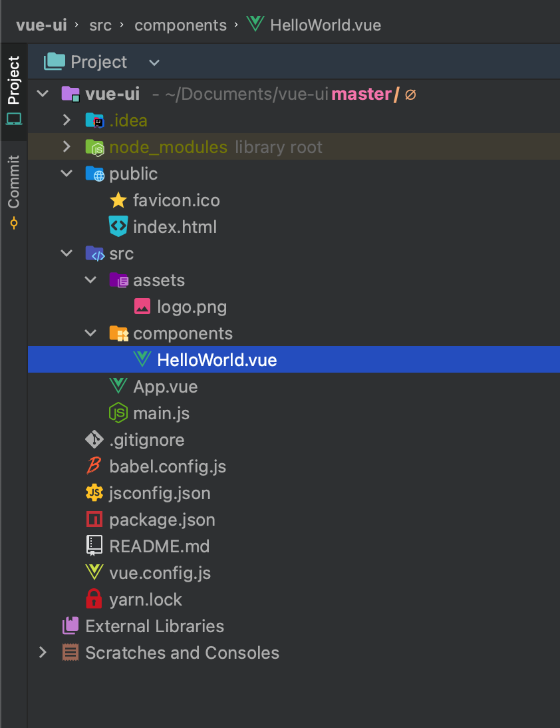Open the Project view dropdown arrow
Image resolution: width=560 pixels, height=728 pixels.
(x=154, y=63)
